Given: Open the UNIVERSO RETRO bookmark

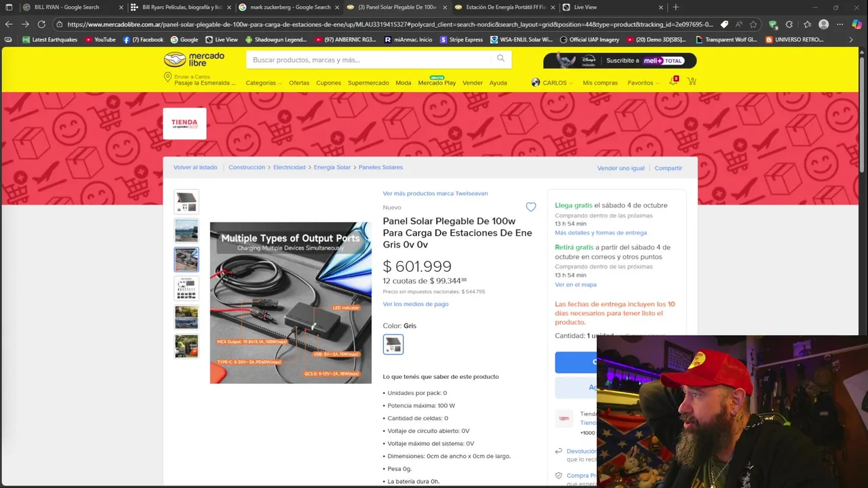Looking at the screenshot, I should click(794, 39).
